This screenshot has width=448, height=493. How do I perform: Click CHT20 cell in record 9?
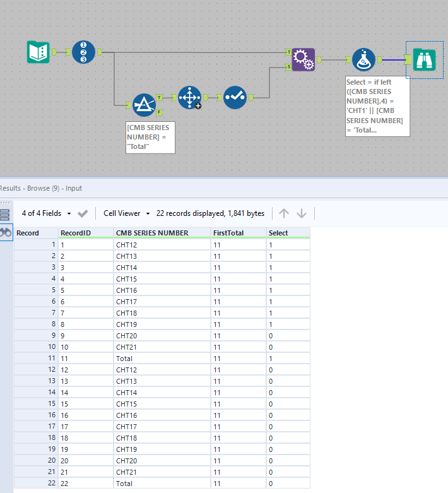(162, 336)
